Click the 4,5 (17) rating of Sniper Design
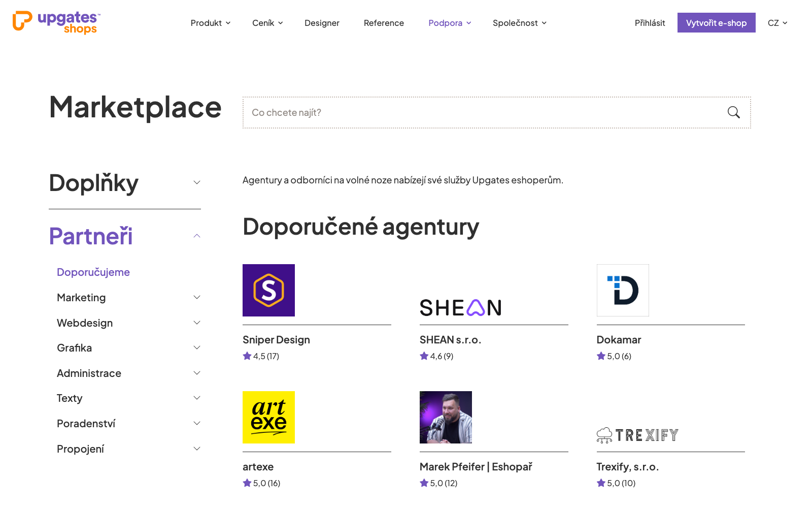 (x=261, y=356)
